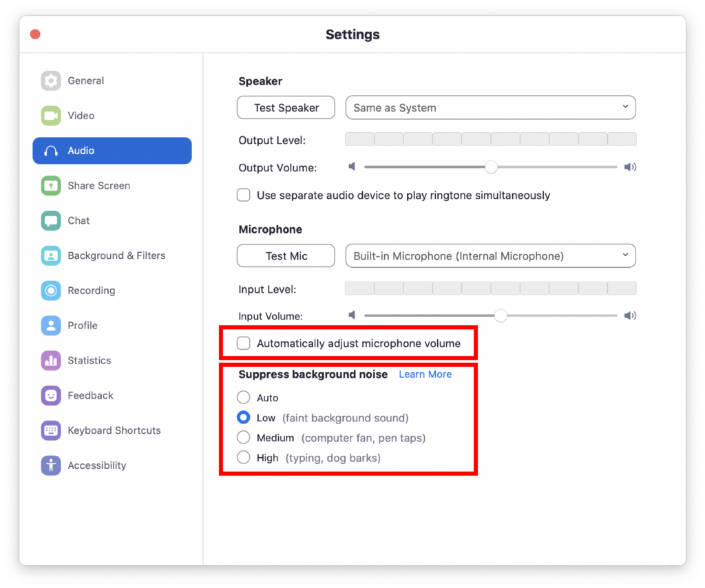The height and width of the screenshot is (588, 705).
Task: Open Recording settings
Action: click(92, 291)
